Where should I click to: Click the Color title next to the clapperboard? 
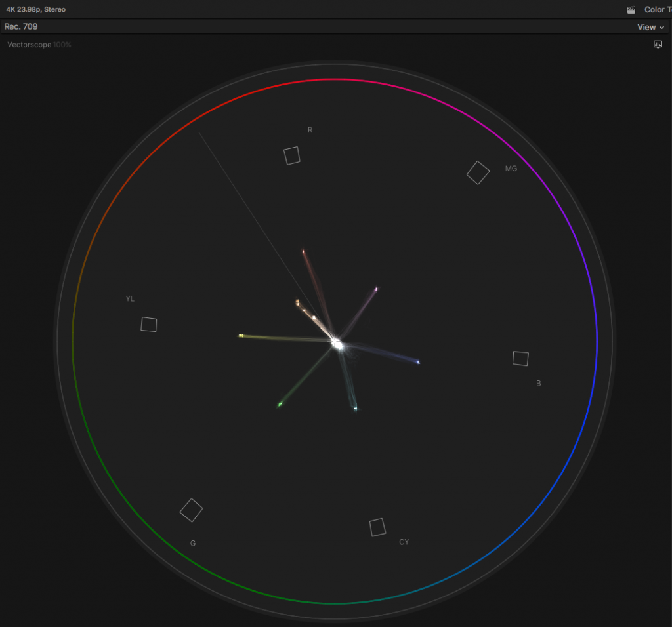(x=655, y=10)
